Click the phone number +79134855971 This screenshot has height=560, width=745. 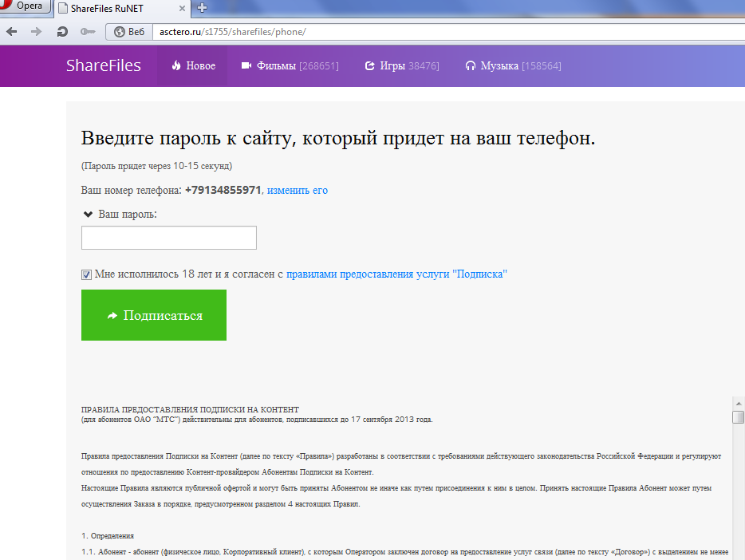click(x=223, y=190)
